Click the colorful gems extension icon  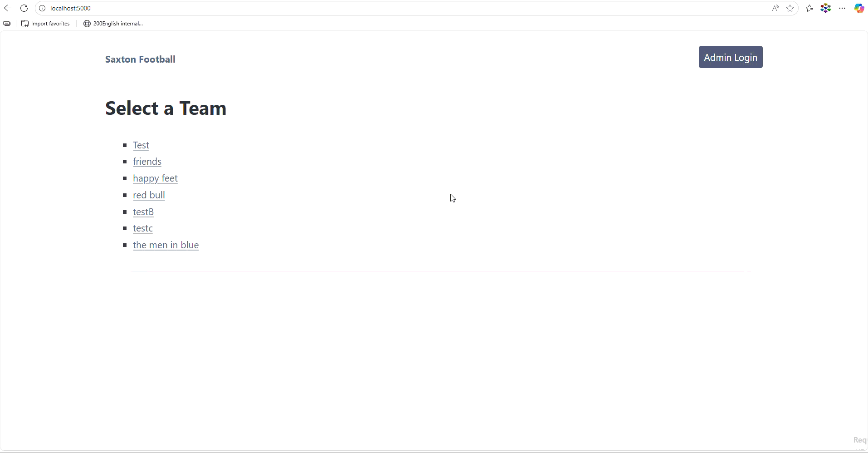826,8
